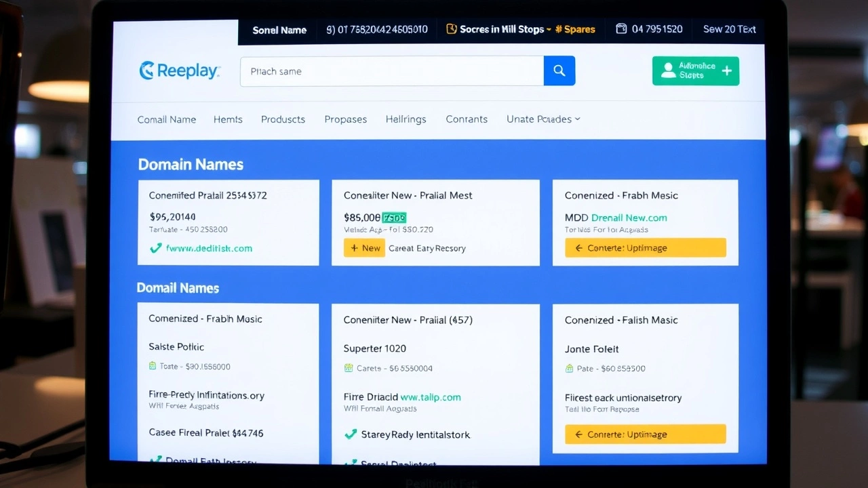Click the user icon in green button
Screen dimensions: 868x488
(x=668, y=70)
